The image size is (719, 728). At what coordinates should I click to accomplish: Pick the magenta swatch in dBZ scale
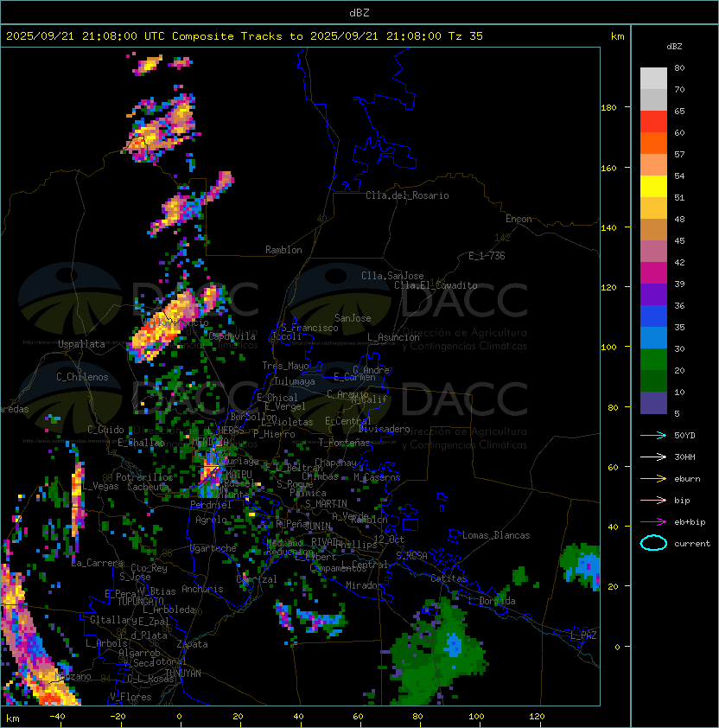[653, 273]
